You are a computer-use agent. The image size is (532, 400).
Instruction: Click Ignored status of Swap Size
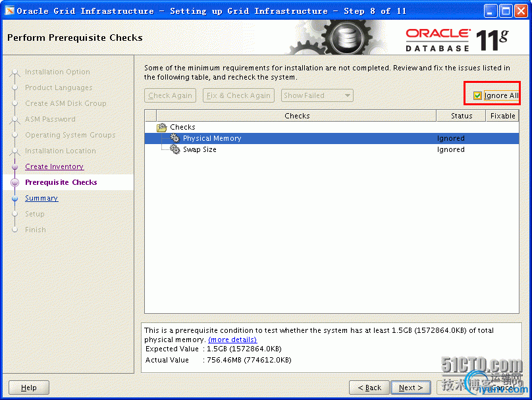click(450, 149)
